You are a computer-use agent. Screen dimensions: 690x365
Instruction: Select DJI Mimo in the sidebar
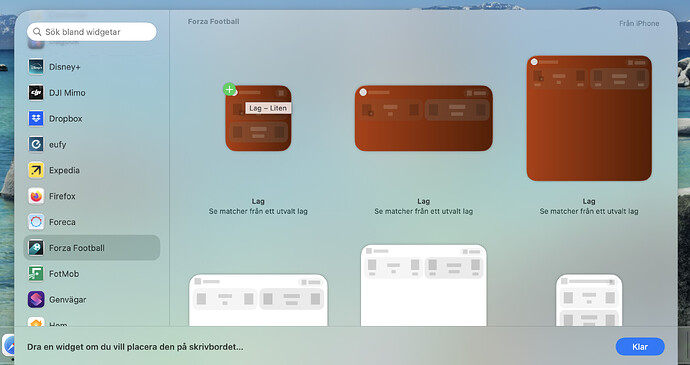click(x=92, y=93)
